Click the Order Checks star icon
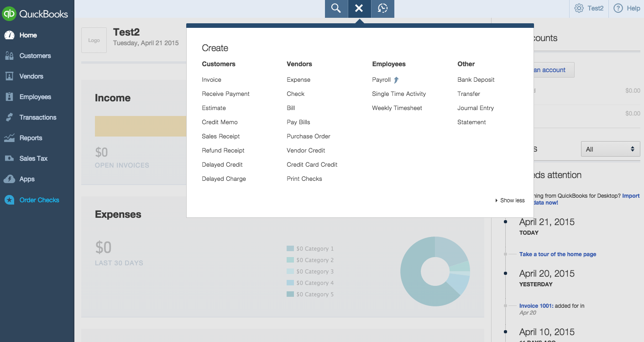The width and height of the screenshot is (644, 342). pyautogui.click(x=9, y=200)
